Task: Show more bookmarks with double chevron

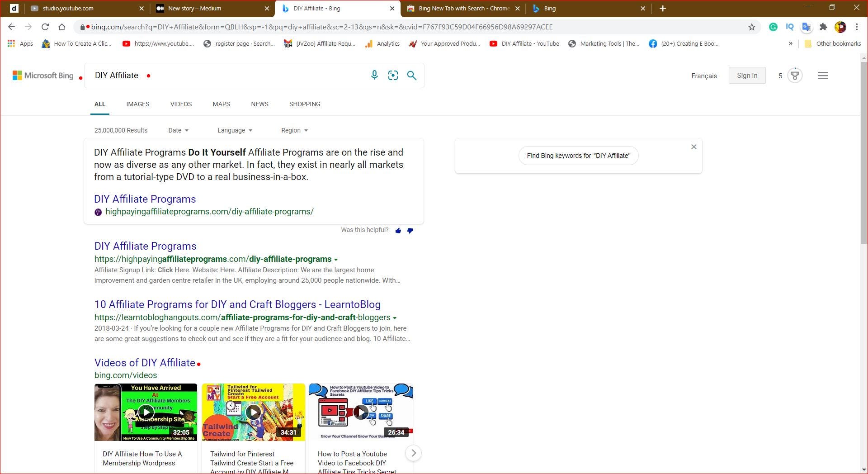Action: (x=791, y=43)
